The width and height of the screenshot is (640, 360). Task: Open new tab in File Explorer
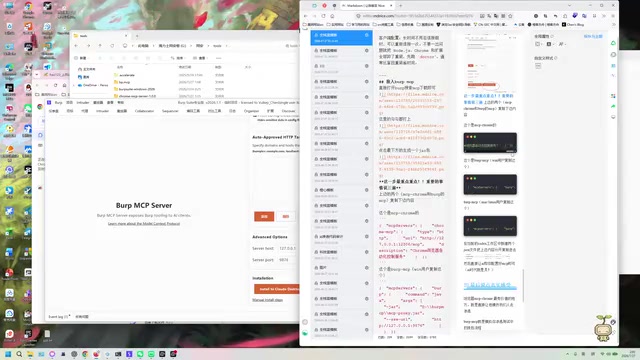pos(137,36)
